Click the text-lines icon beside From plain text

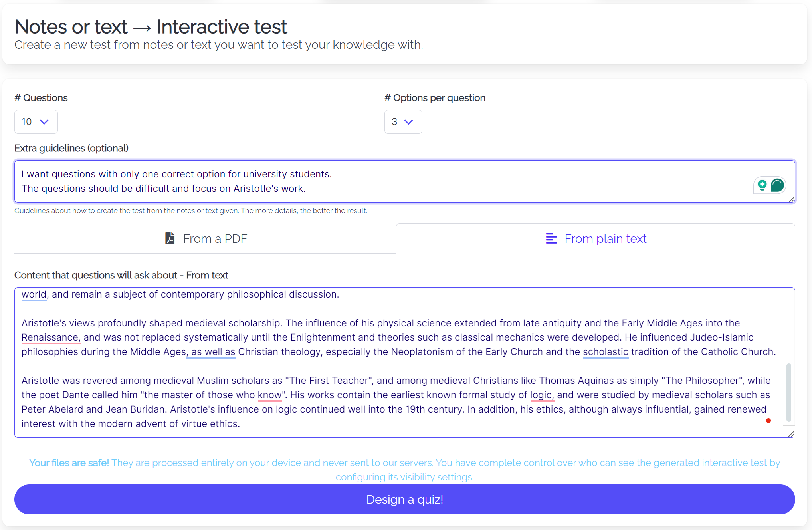pyautogui.click(x=551, y=238)
